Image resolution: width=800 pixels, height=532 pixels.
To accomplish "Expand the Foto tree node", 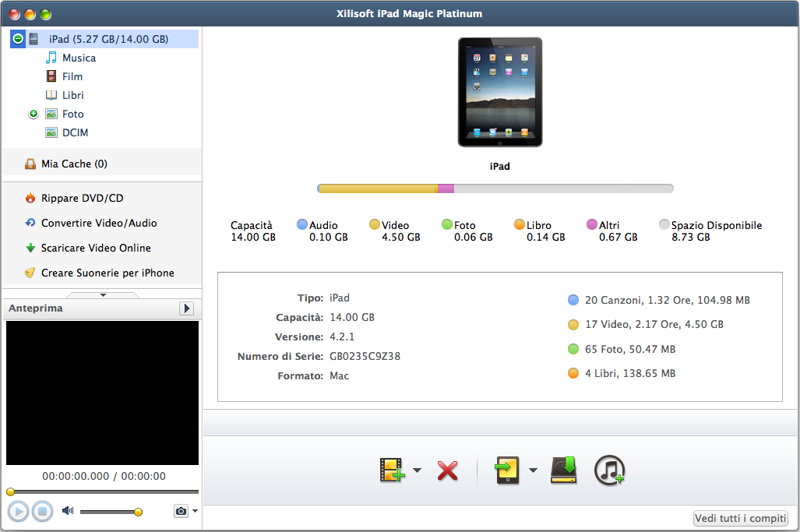I will point(33,114).
